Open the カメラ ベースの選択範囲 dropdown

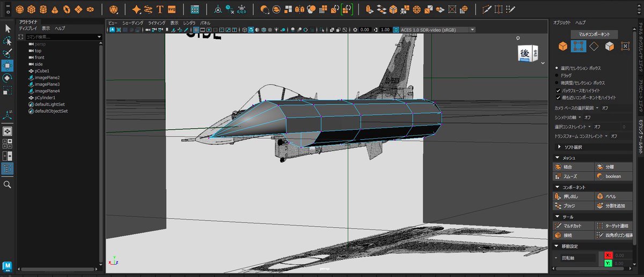[x=596, y=108]
